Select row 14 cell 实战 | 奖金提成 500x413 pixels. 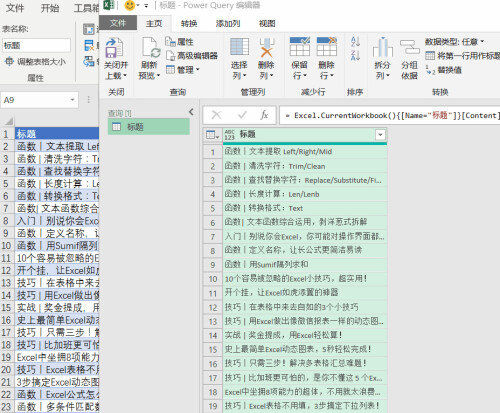coord(305,335)
